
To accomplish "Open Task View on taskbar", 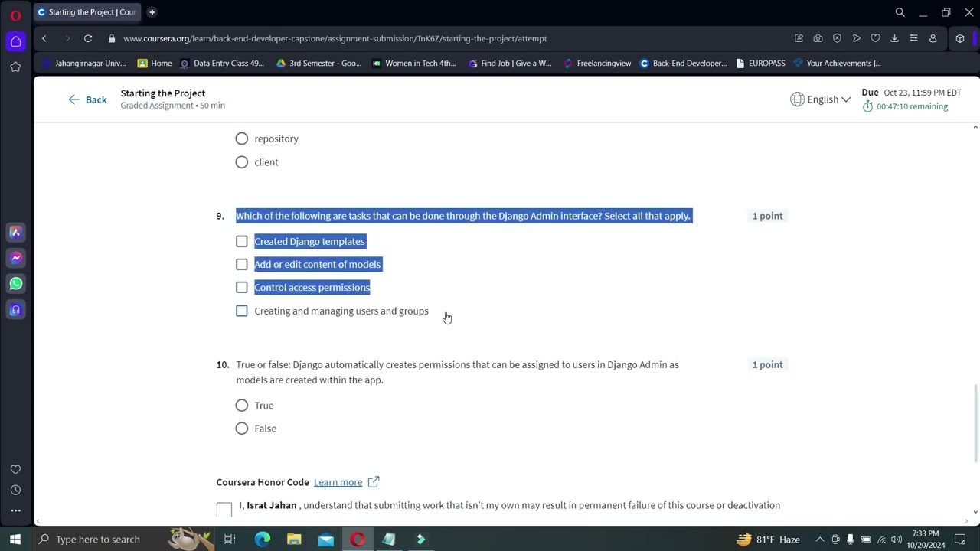I will tap(230, 540).
